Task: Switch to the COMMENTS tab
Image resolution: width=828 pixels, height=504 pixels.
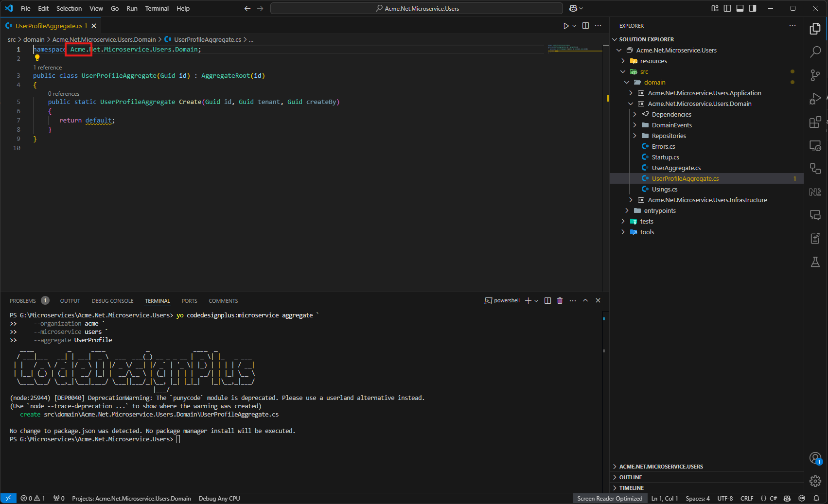Action: pyautogui.click(x=223, y=301)
